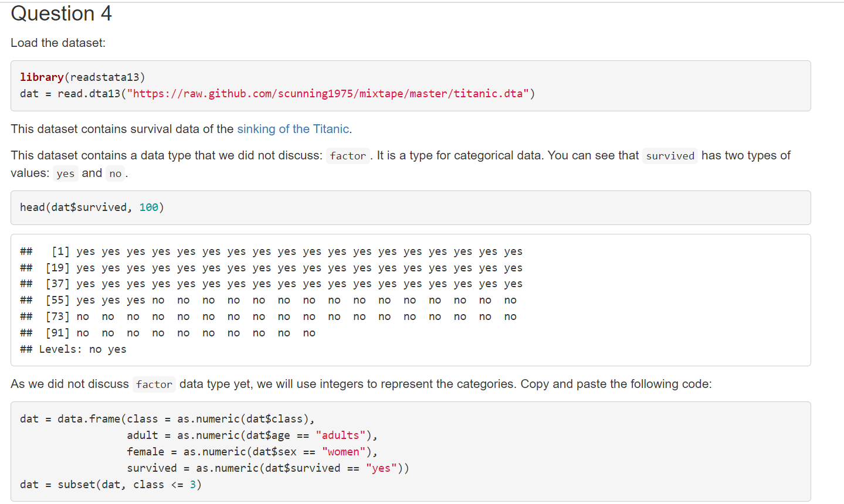The height and width of the screenshot is (504, 844).
Task: Select the 'Question 4' heading
Action: (60, 13)
